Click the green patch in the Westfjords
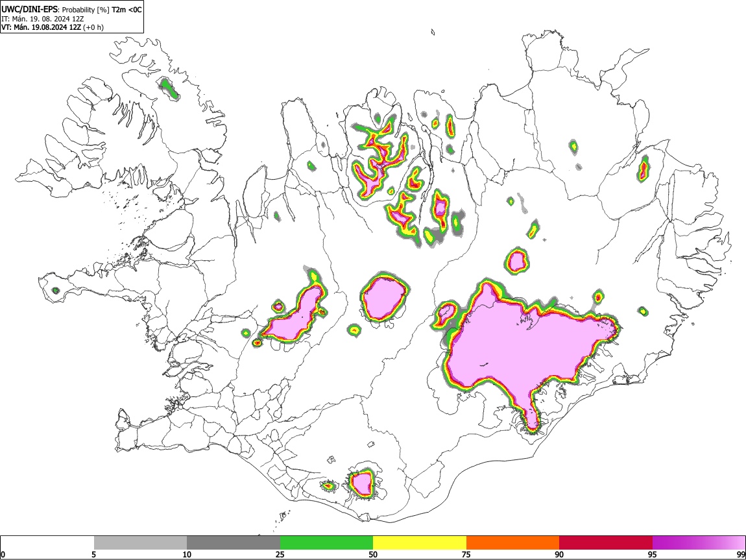Viewport: 746px width, 560px height. (168, 88)
